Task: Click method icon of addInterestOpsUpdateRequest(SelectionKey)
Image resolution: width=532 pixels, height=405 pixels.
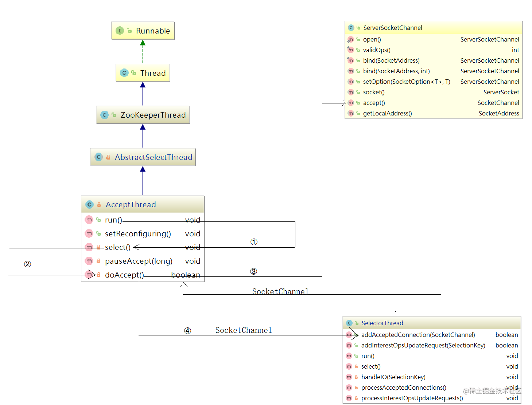Action: pyautogui.click(x=349, y=345)
